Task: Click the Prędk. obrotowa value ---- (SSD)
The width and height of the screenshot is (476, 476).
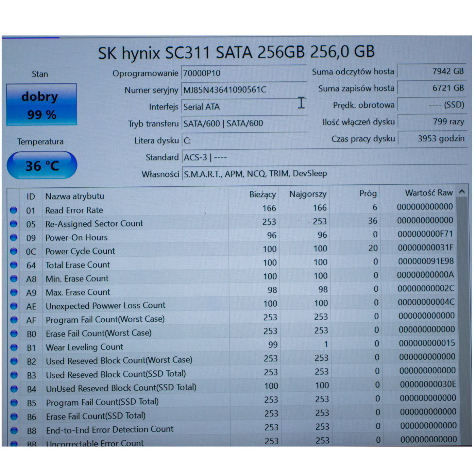Action: click(432, 105)
